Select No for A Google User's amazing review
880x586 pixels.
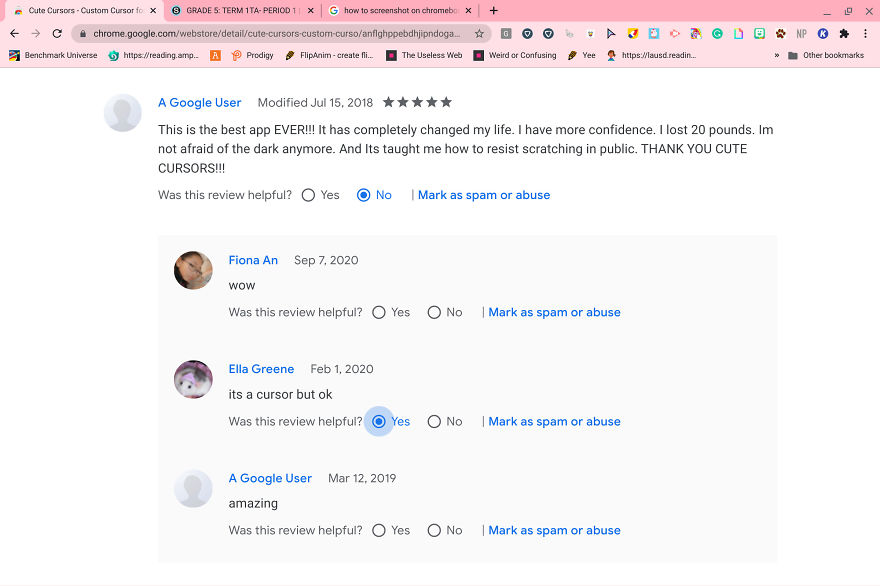tap(434, 530)
